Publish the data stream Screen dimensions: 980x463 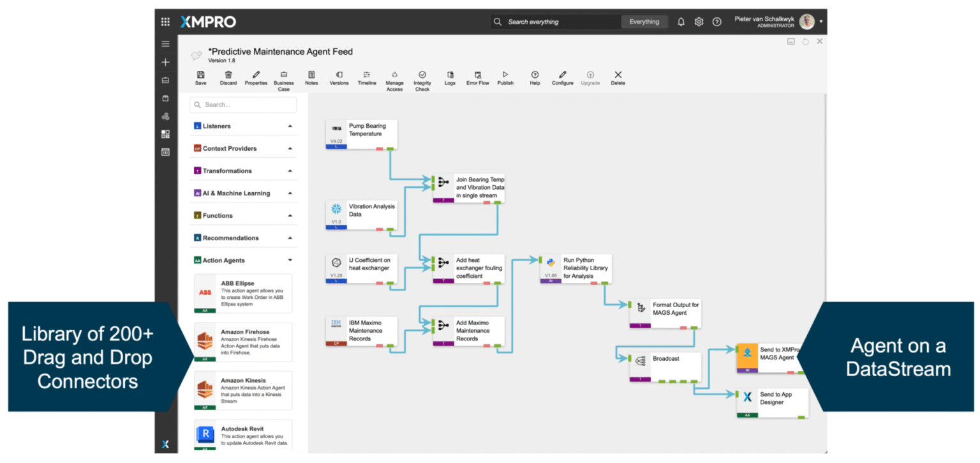505,75
